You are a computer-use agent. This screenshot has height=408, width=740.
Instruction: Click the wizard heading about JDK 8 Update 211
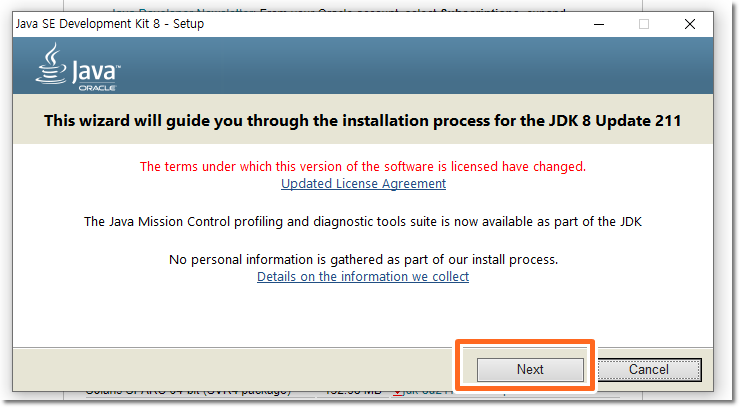(x=362, y=121)
